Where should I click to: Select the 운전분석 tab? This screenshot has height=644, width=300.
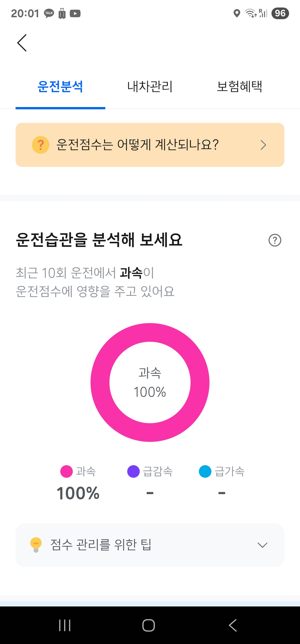pos(60,86)
